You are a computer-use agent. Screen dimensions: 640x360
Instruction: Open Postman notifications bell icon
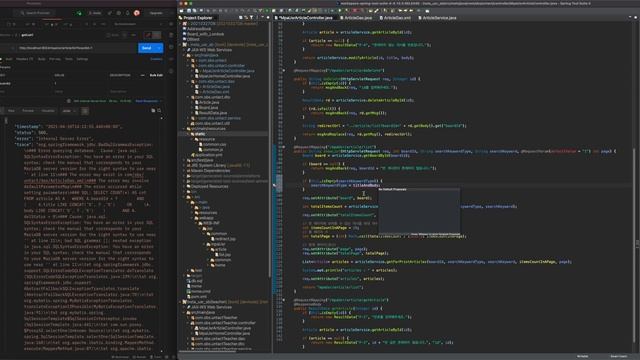point(127,13)
